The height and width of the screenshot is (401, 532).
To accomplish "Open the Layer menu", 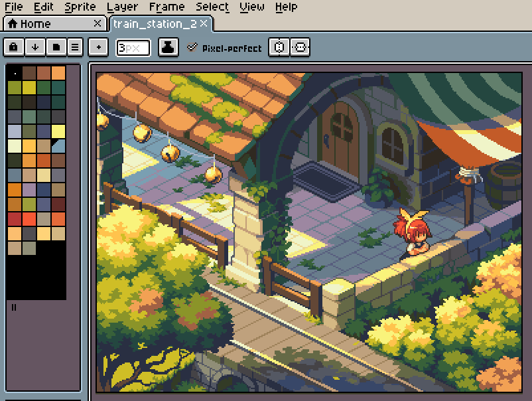I will tap(122, 7).
